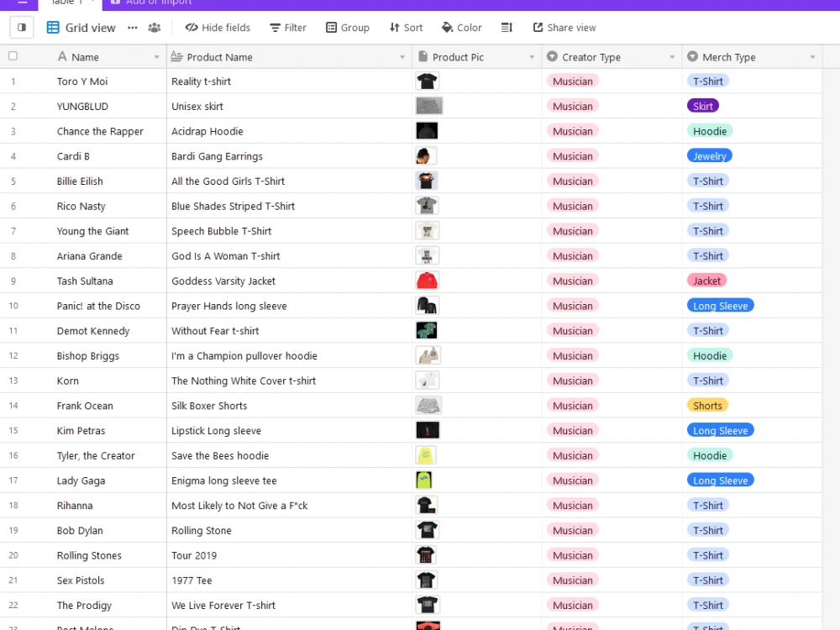840x630 pixels.
Task: Open the Acidrap Hoodie product picture
Action: [x=427, y=131]
